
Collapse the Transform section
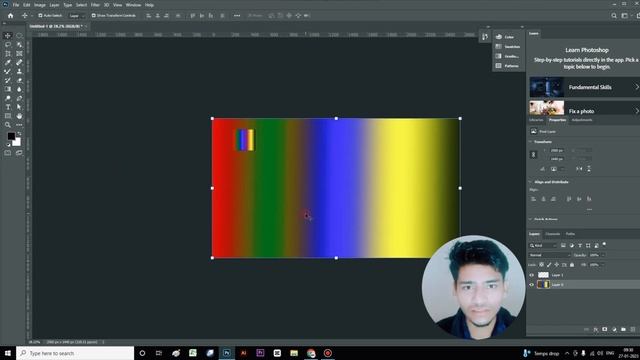click(531, 142)
